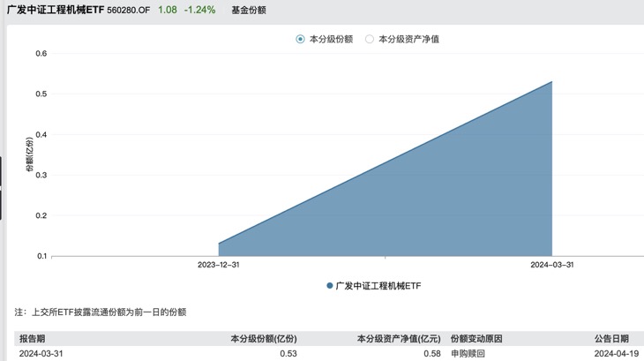This screenshot has height=361, width=644.
Task: Sort by 本分级份额(亿份) column header
Action: (264, 339)
